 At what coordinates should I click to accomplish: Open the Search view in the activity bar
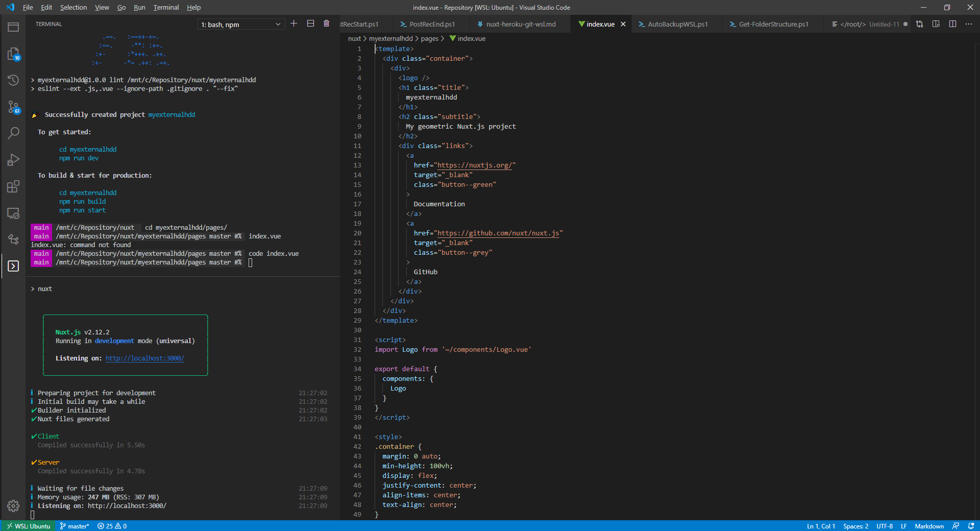[13, 133]
